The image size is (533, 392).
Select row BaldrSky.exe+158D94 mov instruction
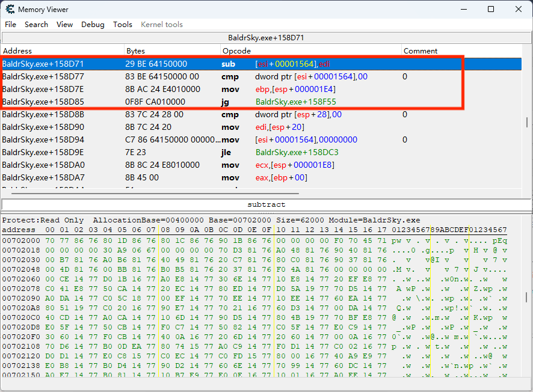point(261,139)
